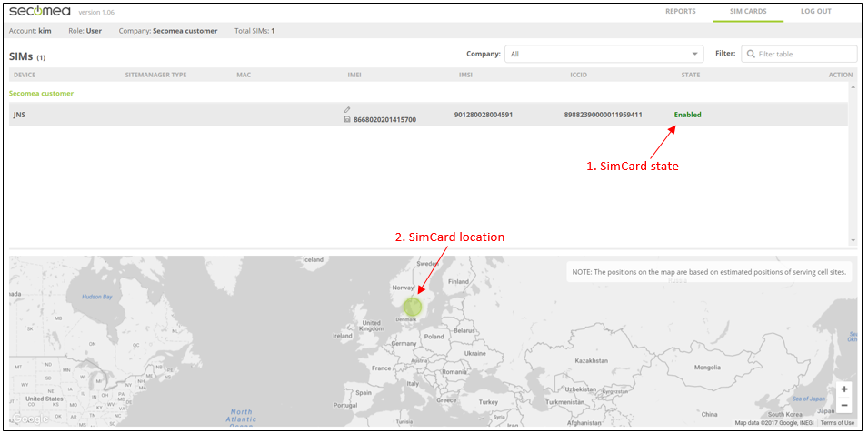Zoom out the map with the minus button
This screenshot has width=868, height=434.
[x=844, y=405]
